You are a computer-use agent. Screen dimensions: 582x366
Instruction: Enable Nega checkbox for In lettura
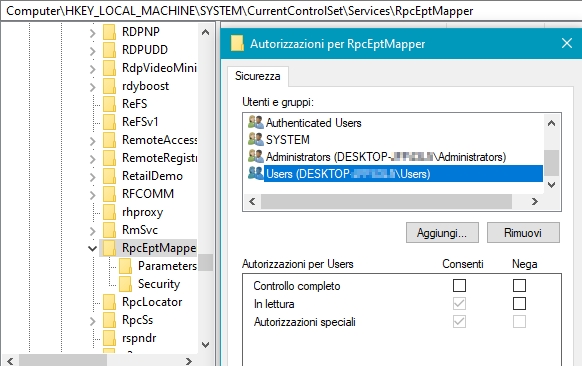tap(519, 304)
